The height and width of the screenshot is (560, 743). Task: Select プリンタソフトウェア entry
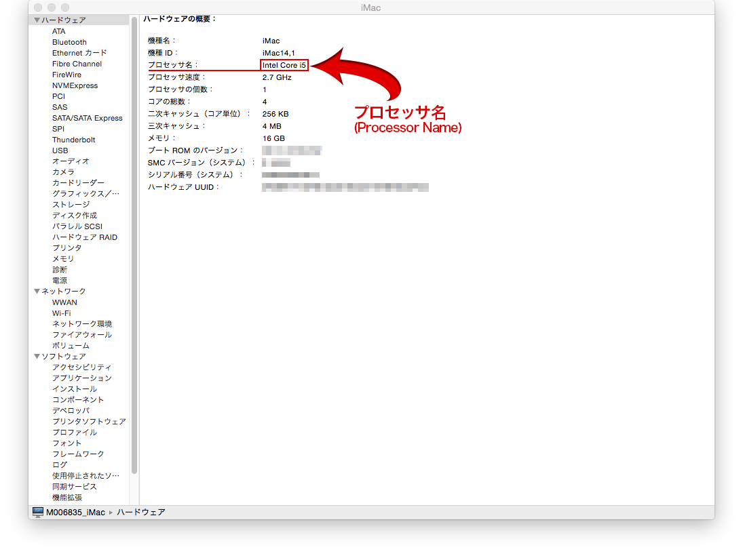(x=89, y=421)
